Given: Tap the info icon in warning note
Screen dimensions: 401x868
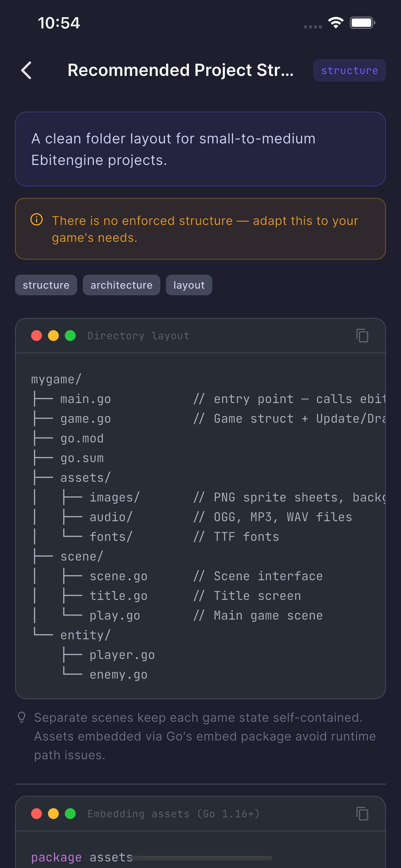Looking at the screenshot, I should pos(37,220).
